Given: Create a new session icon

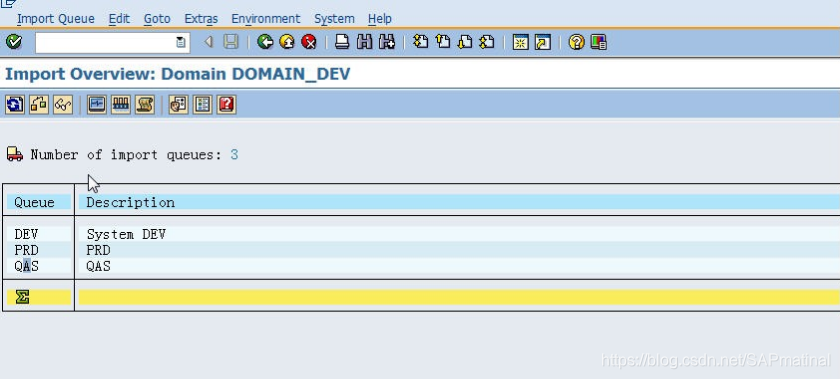Looking at the screenshot, I should pyautogui.click(x=520, y=42).
